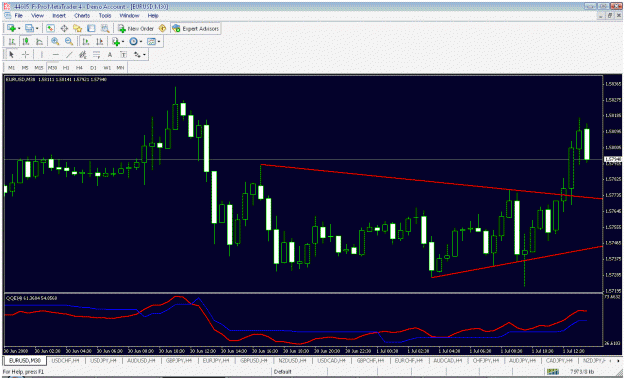This screenshot has height=378, width=625.
Task: Launch MetaEditor via yellow diamond icon
Action: click(162, 28)
